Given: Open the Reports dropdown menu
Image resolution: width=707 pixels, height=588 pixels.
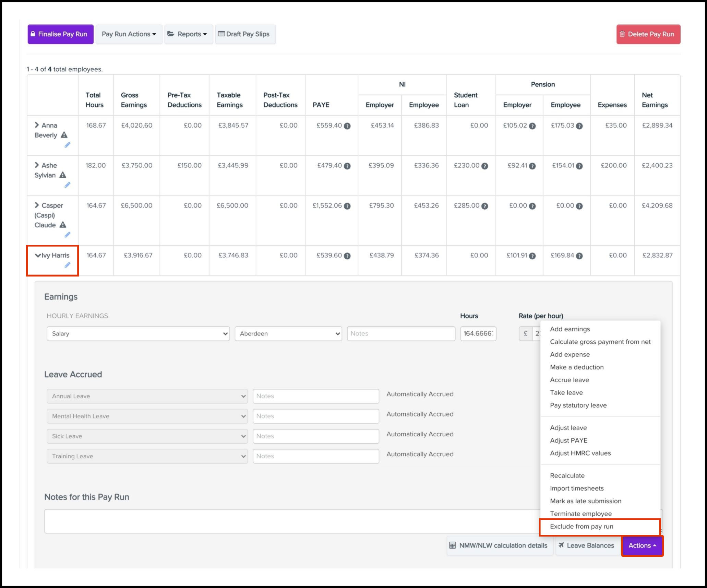Looking at the screenshot, I should [x=189, y=34].
